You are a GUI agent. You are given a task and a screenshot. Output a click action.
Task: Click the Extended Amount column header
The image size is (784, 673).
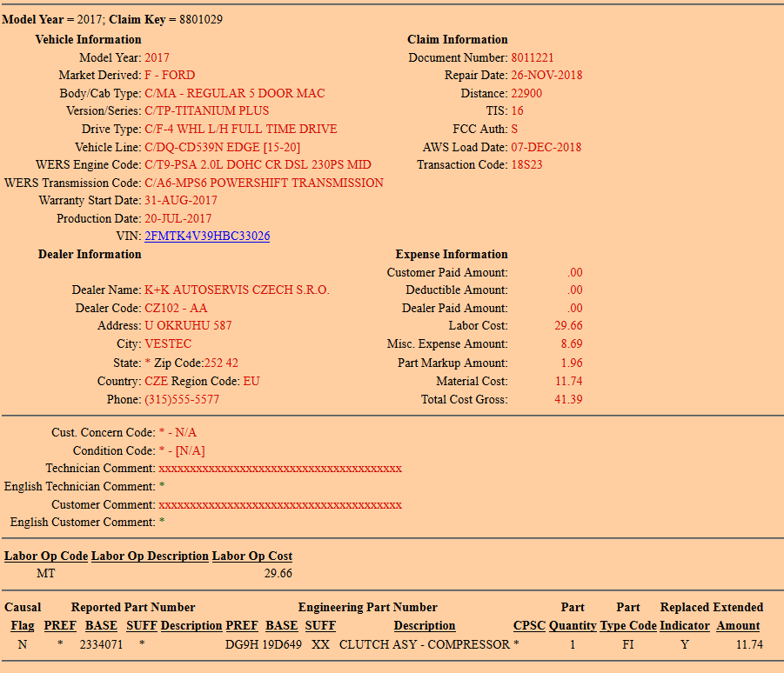coord(738,626)
